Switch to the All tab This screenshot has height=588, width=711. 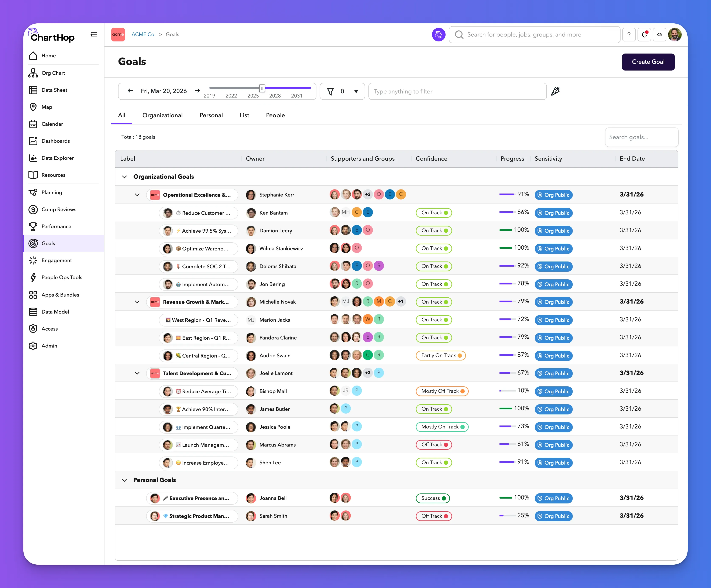[x=121, y=115]
